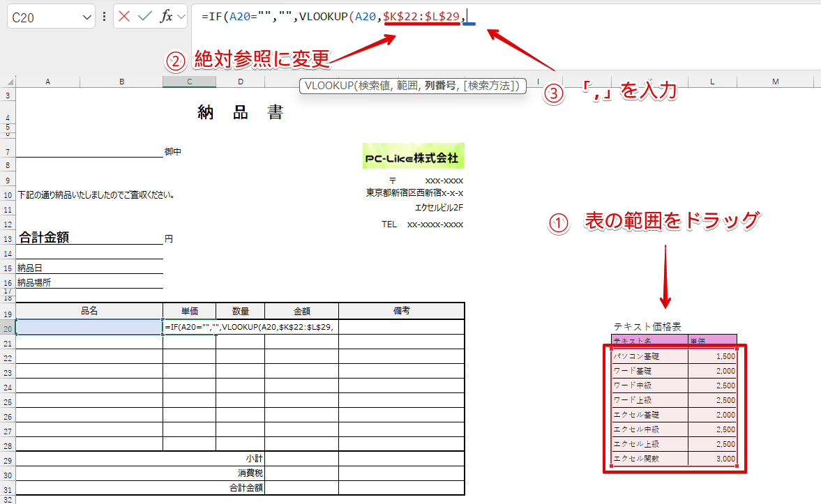Click the ワード基礎 price table cell
This screenshot has width=821, height=504.
pyautogui.click(x=650, y=371)
